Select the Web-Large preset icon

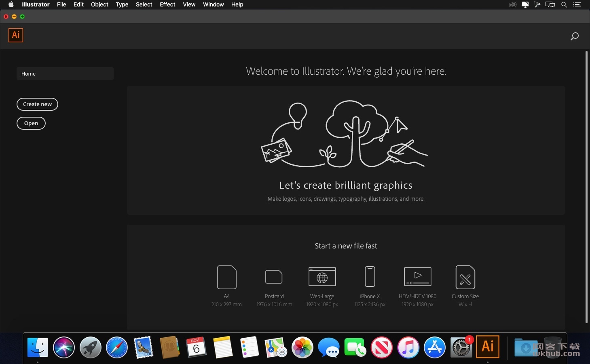point(322,277)
